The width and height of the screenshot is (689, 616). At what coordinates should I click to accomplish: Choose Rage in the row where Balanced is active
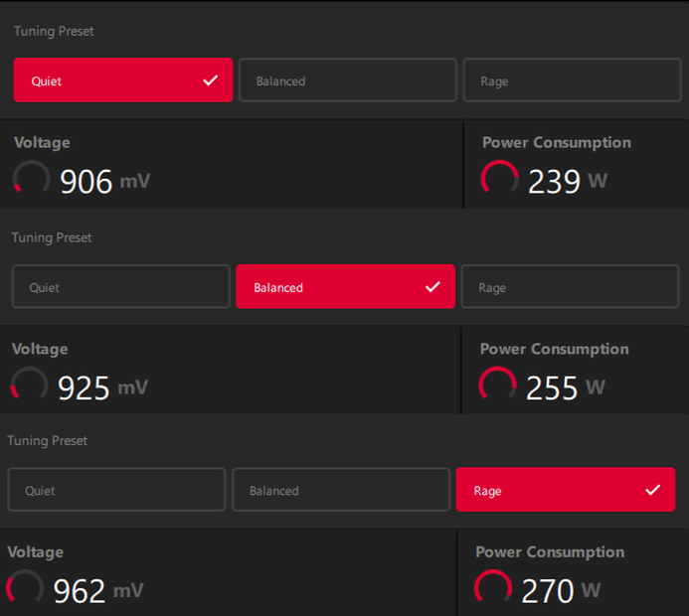[x=570, y=286]
